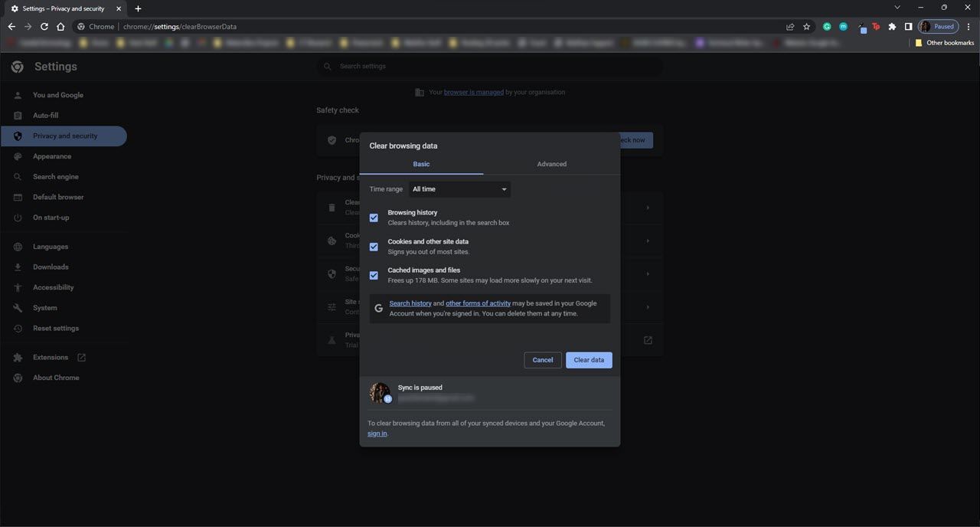The height and width of the screenshot is (527, 980).
Task: Open the red Tp extension icon
Action: point(876,26)
